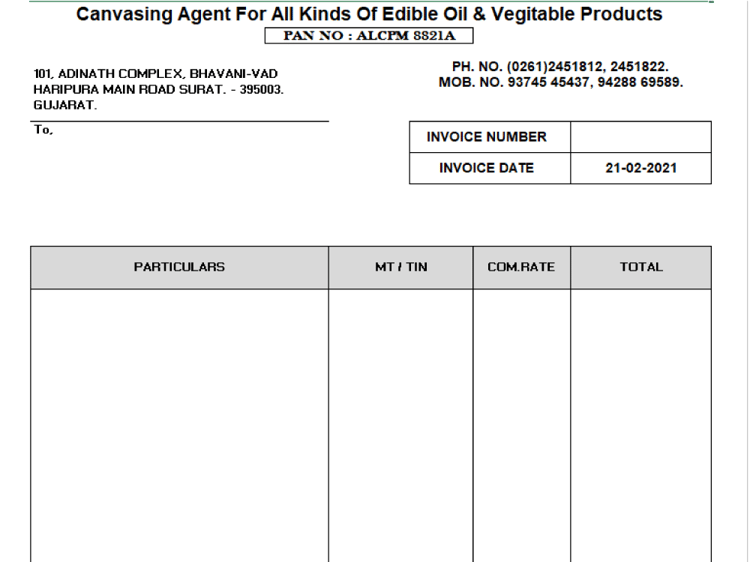
Task: Select the MT / TIN column header
Action: (401, 267)
